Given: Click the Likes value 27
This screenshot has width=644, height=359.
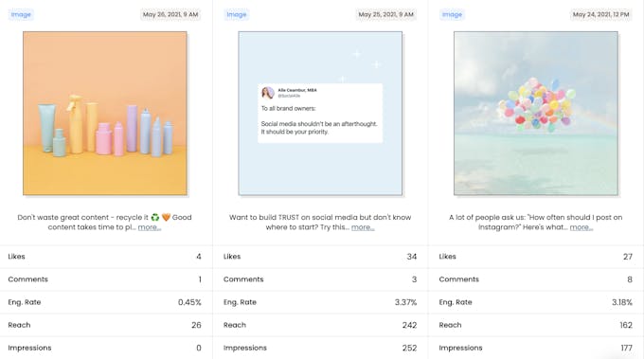Looking at the screenshot, I should click(628, 257).
